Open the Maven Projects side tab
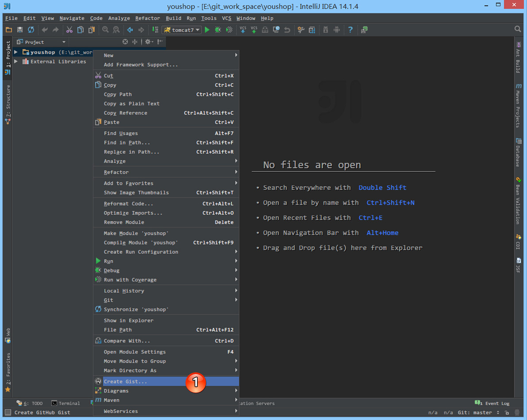527x420 pixels. tap(518, 106)
